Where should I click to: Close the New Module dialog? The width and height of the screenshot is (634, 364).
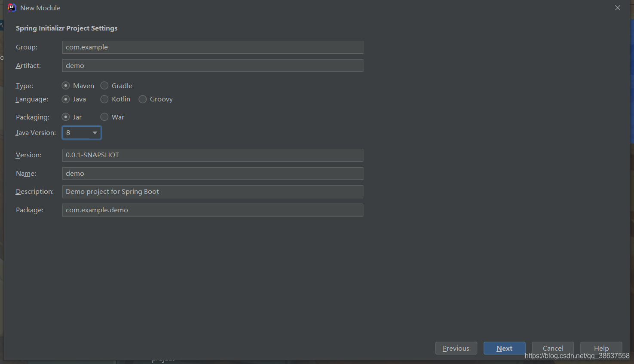[x=618, y=8]
